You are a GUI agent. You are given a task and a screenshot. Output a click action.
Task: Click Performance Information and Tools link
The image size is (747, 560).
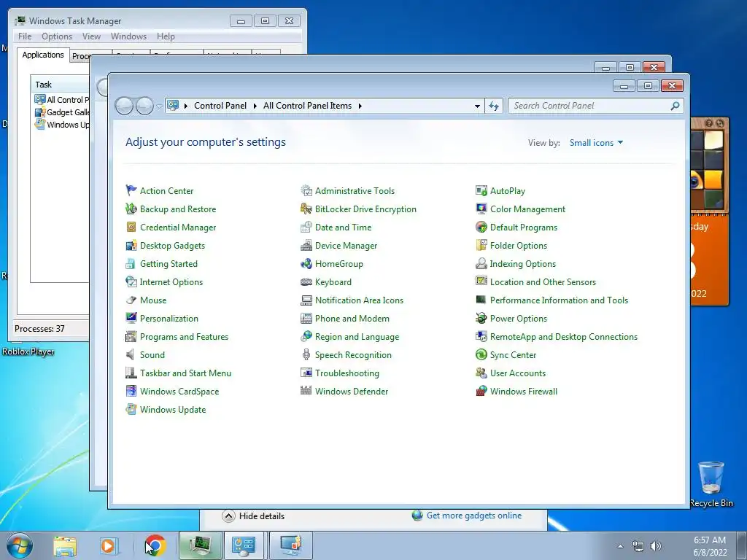coord(559,300)
